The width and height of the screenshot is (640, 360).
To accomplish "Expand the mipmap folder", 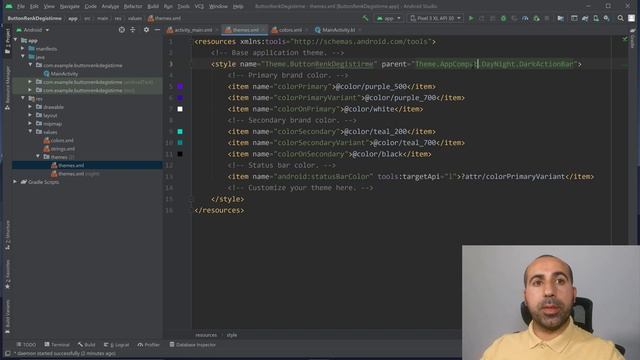I will (x=30, y=123).
